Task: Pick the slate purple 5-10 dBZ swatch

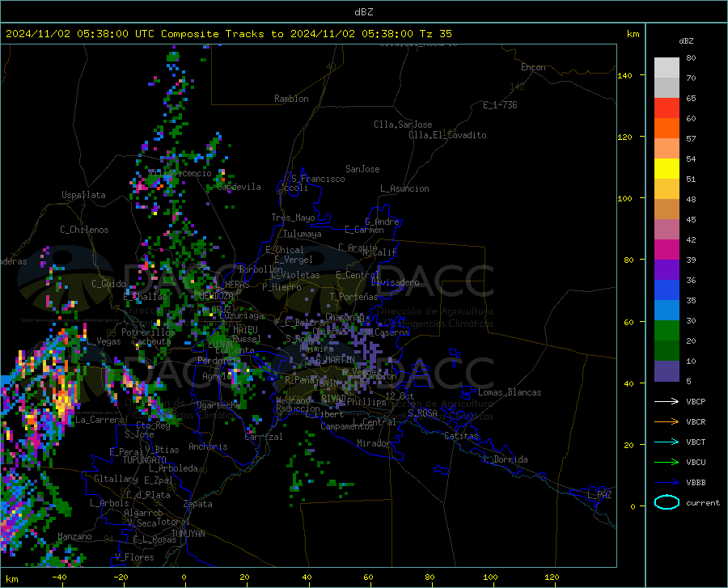Action: (x=667, y=371)
